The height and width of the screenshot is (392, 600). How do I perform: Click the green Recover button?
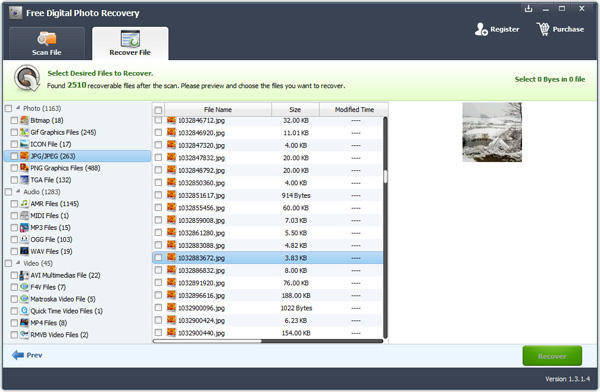[552, 356]
